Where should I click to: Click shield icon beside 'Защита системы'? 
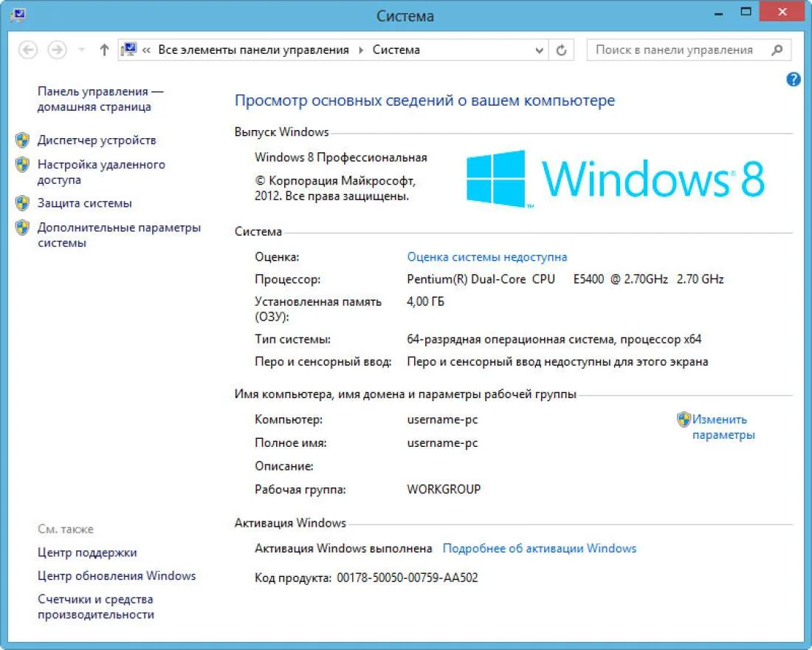(22, 203)
